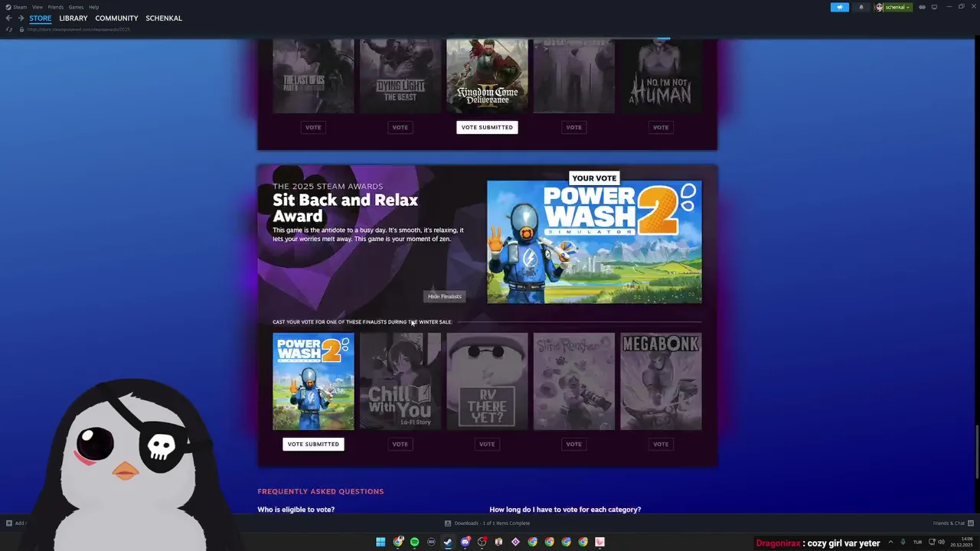Open the Add a Game plus icon
The width and height of the screenshot is (980, 551).
(x=9, y=523)
